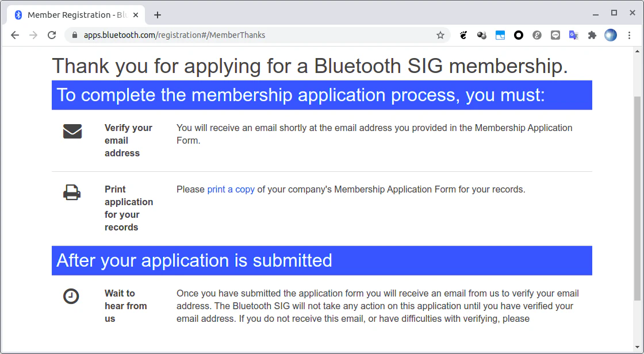The height and width of the screenshot is (354, 644).
Task: Open the blue window extension icon
Action: (x=500, y=35)
